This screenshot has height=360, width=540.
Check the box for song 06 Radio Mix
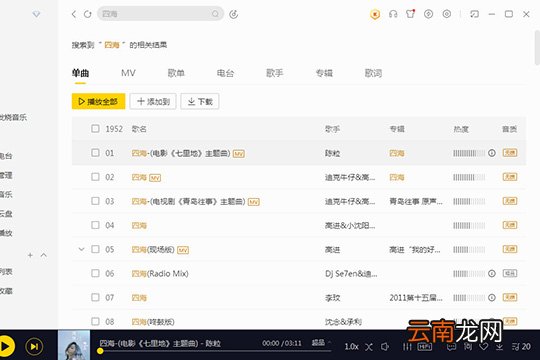coord(95,273)
